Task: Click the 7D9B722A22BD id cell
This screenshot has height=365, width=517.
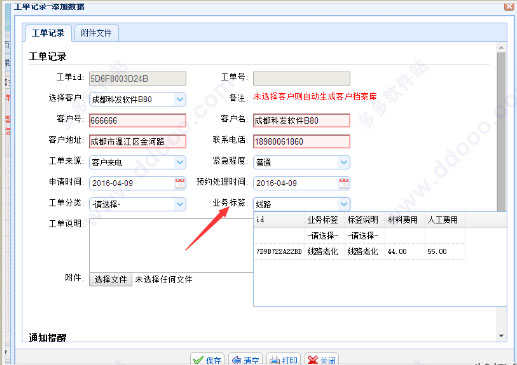Action: coord(279,252)
